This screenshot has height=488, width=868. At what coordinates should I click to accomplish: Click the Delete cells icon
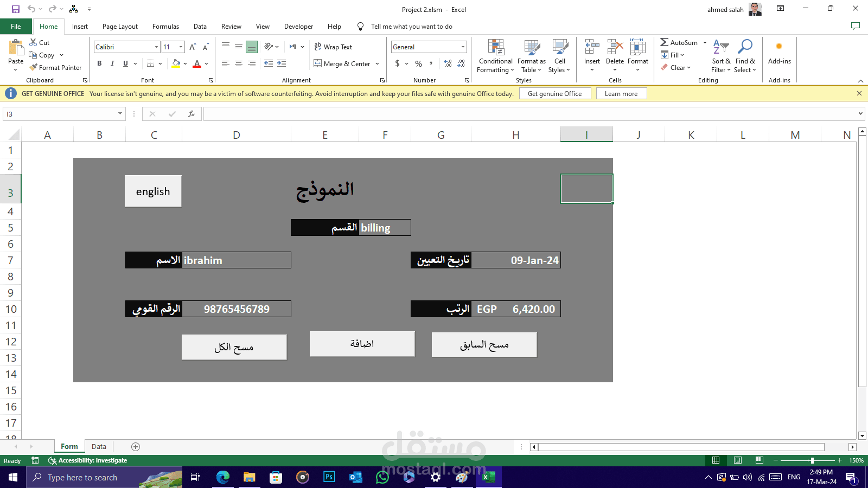[x=615, y=47]
